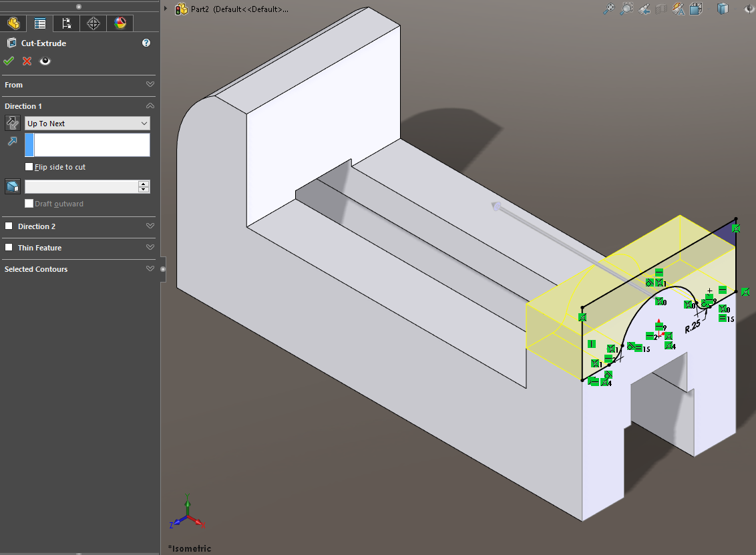Expand the From section
The height and width of the screenshot is (555, 756).
[x=150, y=84]
